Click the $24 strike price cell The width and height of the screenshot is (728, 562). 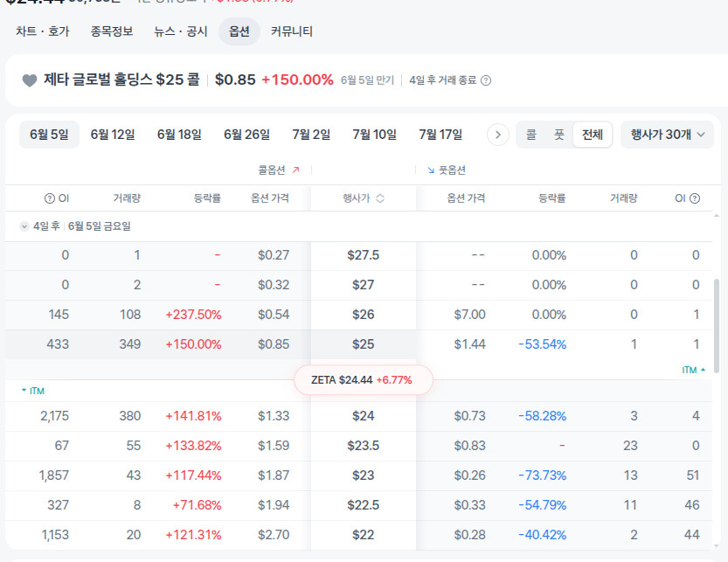[x=363, y=416]
